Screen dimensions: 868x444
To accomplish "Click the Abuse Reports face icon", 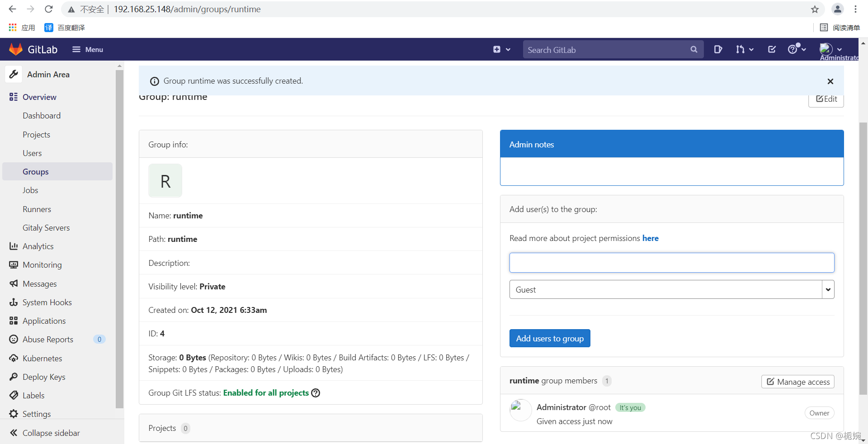I will (x=14, y=339).
